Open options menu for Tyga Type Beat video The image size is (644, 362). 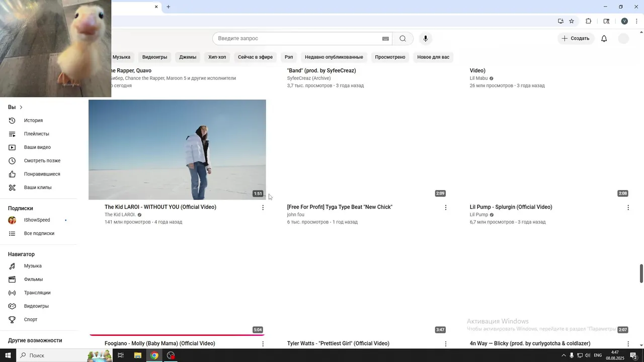tap(445, 207)
